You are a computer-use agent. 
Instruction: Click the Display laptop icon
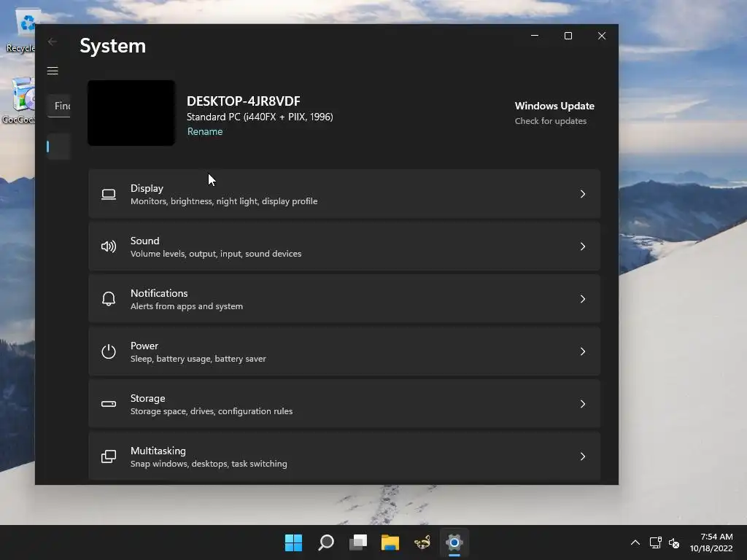tap(109, 194)
